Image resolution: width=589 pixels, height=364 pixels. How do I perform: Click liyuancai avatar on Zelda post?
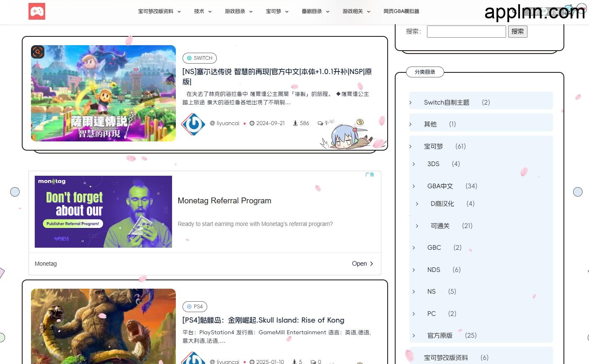193,124
